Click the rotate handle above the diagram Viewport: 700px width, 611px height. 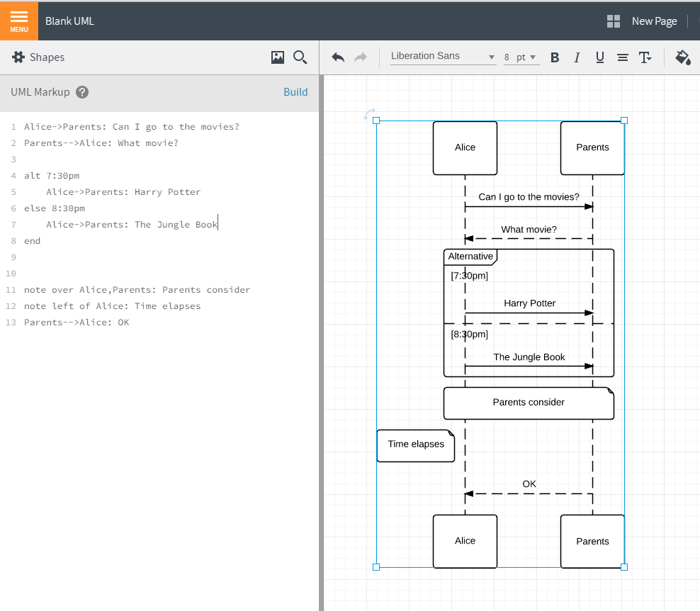click(369, 114)
